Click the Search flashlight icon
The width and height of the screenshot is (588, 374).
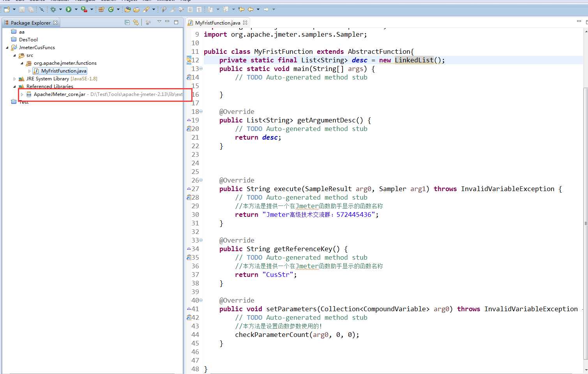[x=146, y=9]
